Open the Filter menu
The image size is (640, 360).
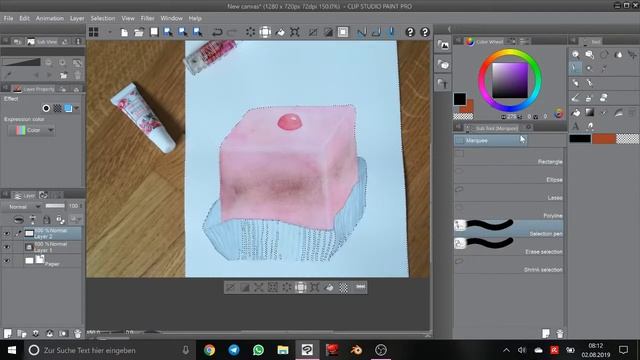pos(147,18)
